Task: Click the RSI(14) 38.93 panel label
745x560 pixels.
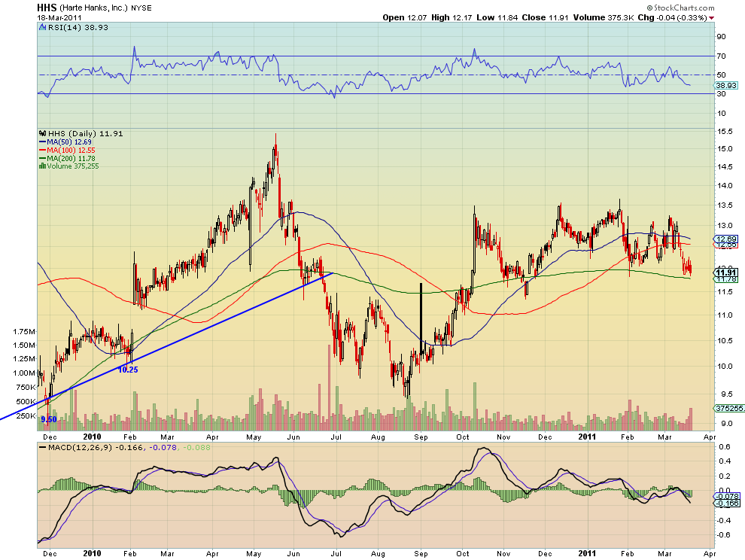Action: click(x=78, y=28)
